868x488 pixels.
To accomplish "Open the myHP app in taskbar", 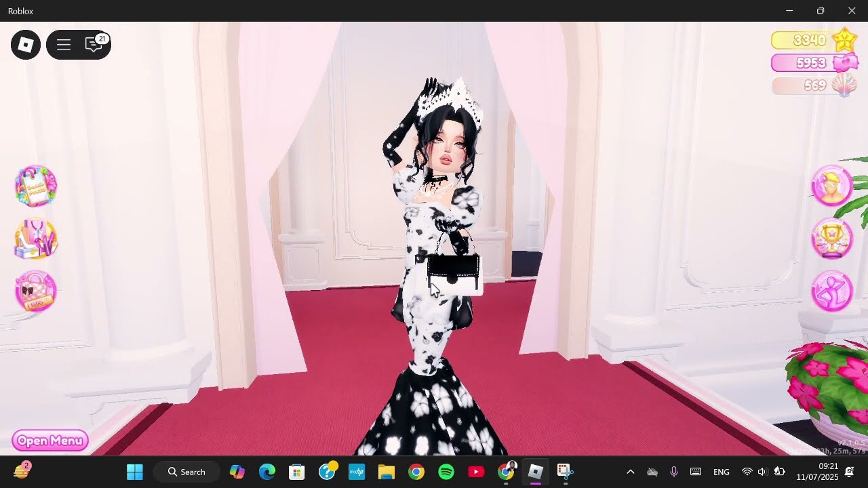I will [x=357, y=472].
